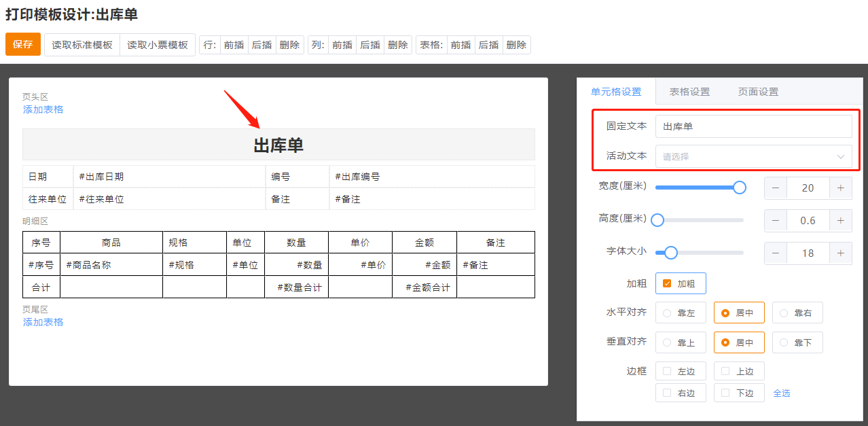Screen dimensions: 868x426
Task: Click 添加表格 link in the 页头区
Action: 43,109
